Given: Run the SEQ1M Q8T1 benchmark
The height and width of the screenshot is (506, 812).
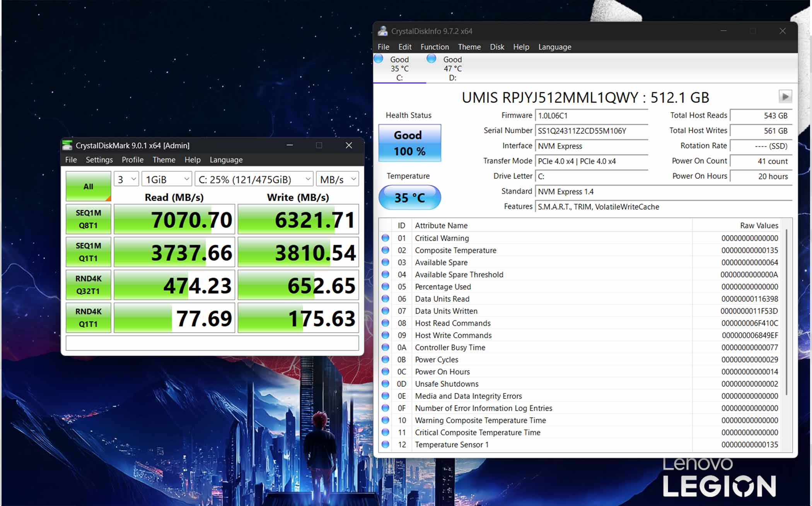Looking at the screenshot, I should click(89, 219).
